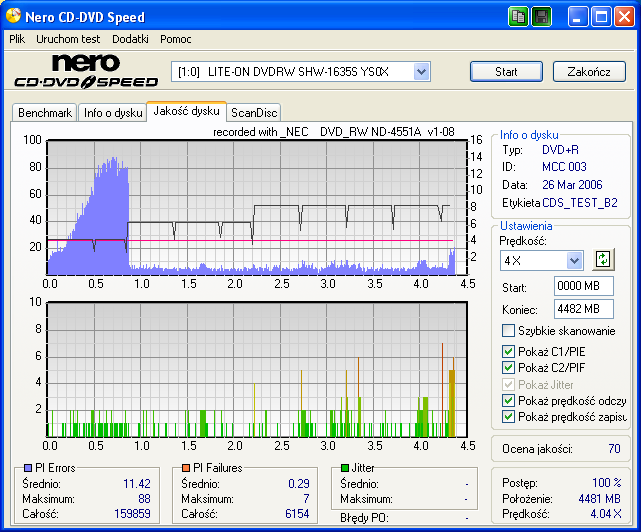Viewport: 641px width, 532px height.
Task: Click the PI Failures Średnio value 0.29
Action: click(x=299, y=483)
